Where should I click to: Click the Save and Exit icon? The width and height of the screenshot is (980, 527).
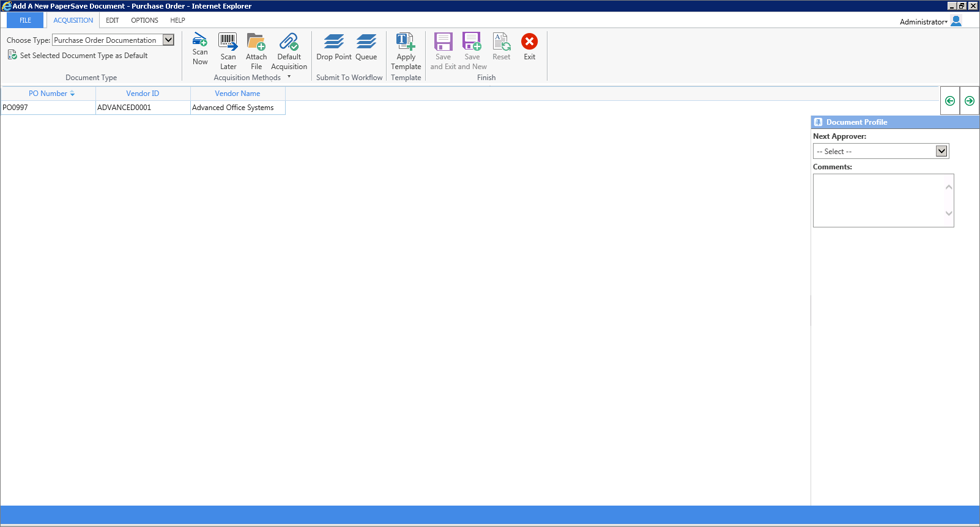tap(444, 42)
